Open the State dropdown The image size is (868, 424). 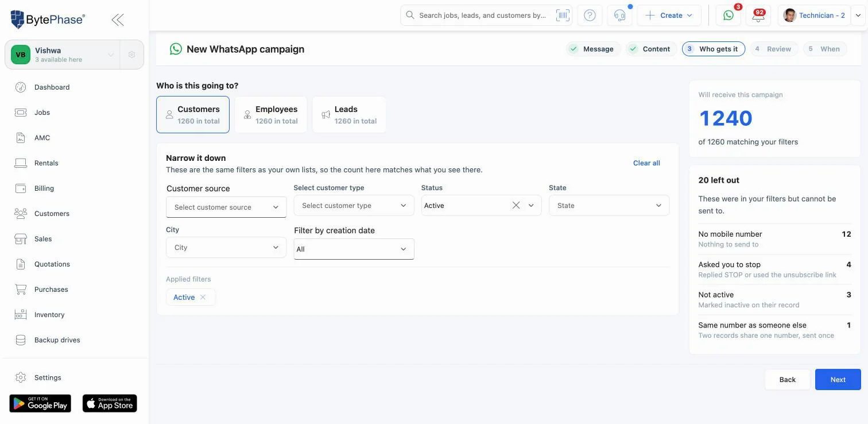(x=609, y=206)
